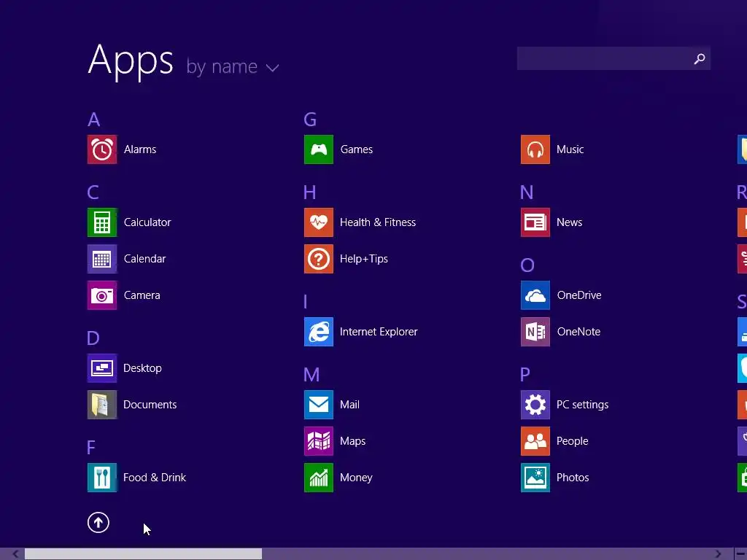Screen dimensions: 747x560
Task: Click the 'News' label text
Action: click(569, 222)
